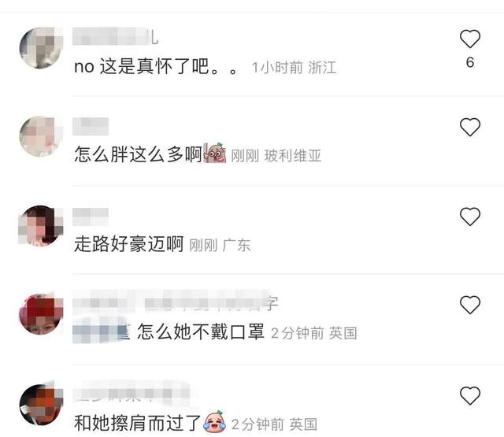Open avatar of the 浙江 commenter

[41, 48]
